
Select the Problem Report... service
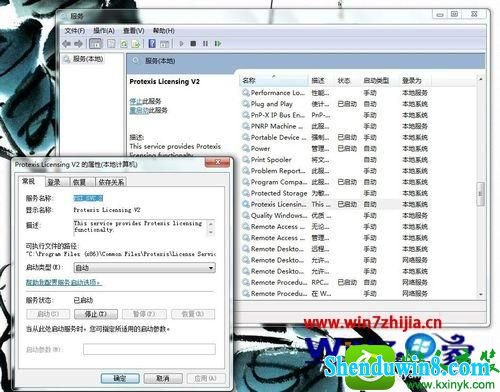(x=336, y=171)
